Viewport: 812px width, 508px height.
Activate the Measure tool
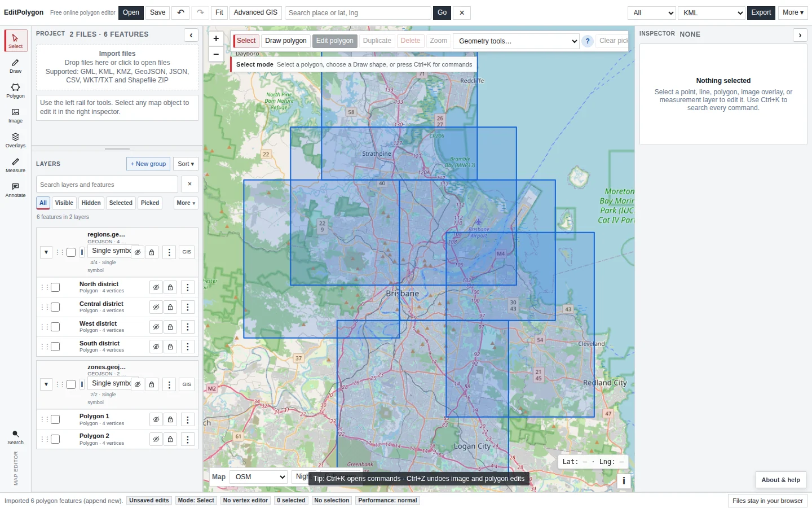pos(16,165)
